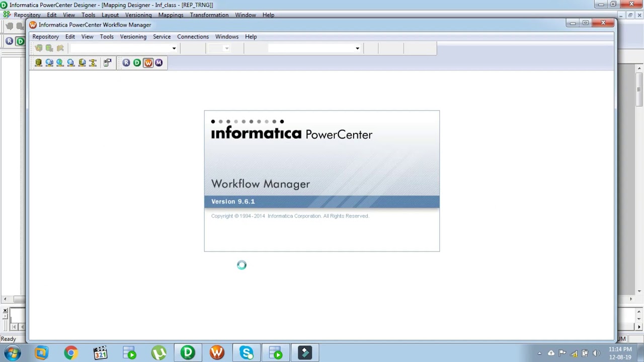Open View menu in Workflow Manager
Image resolution: width=644 pixels, height=362 pixels.
tap(88, 37)
